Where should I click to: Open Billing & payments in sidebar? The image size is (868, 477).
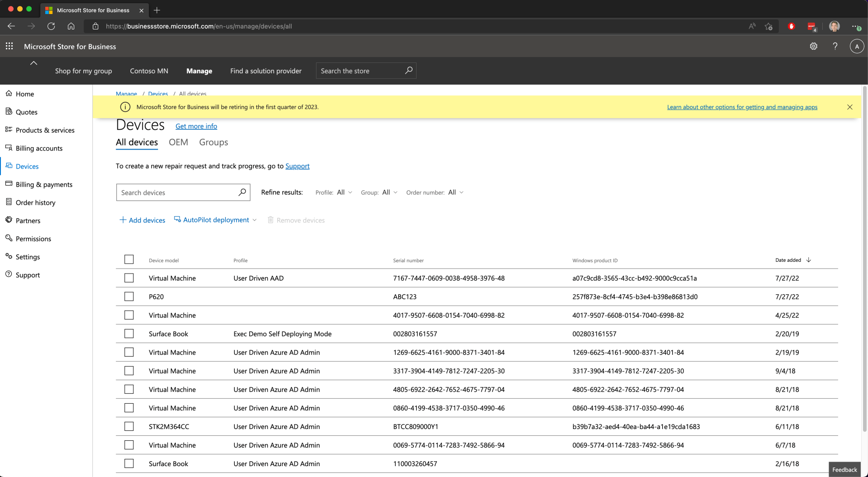click(44, 184)
